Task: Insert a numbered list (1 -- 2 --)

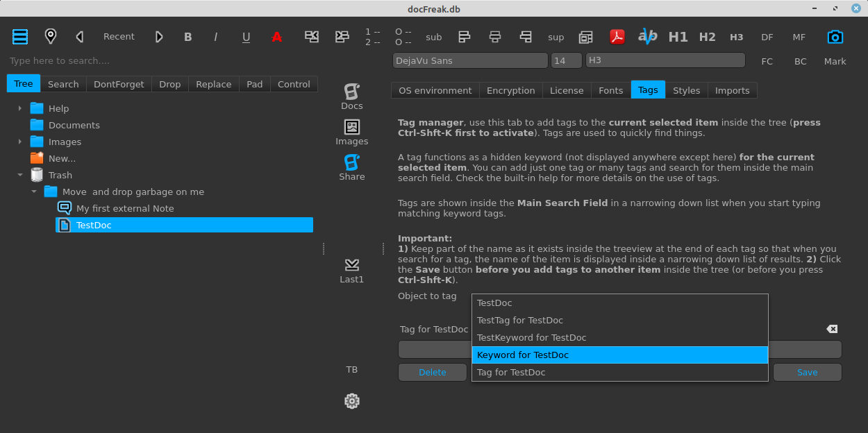Action: [x=373, y=37]
